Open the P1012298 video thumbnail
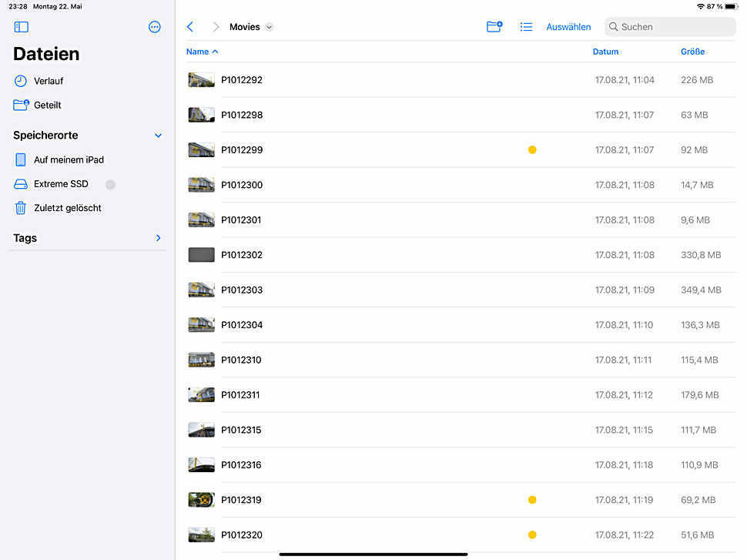This screenshot has width=747, height=560. pos(201,115)
